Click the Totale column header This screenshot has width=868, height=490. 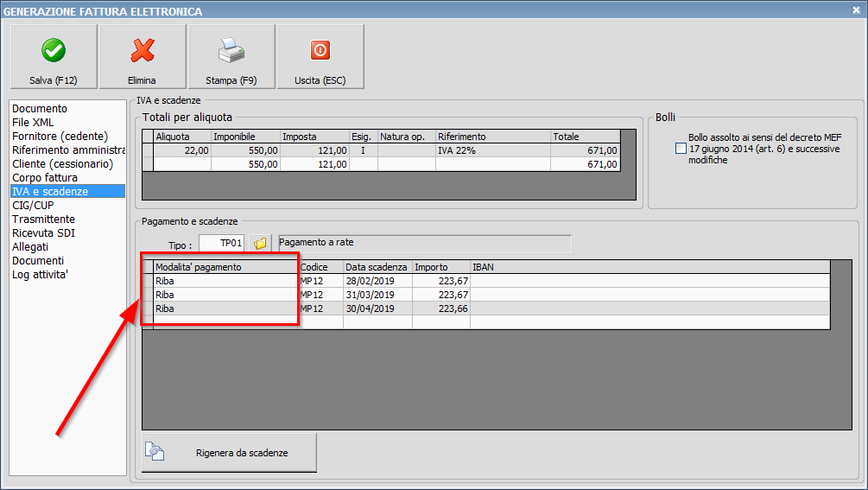(x=586, y=137)
